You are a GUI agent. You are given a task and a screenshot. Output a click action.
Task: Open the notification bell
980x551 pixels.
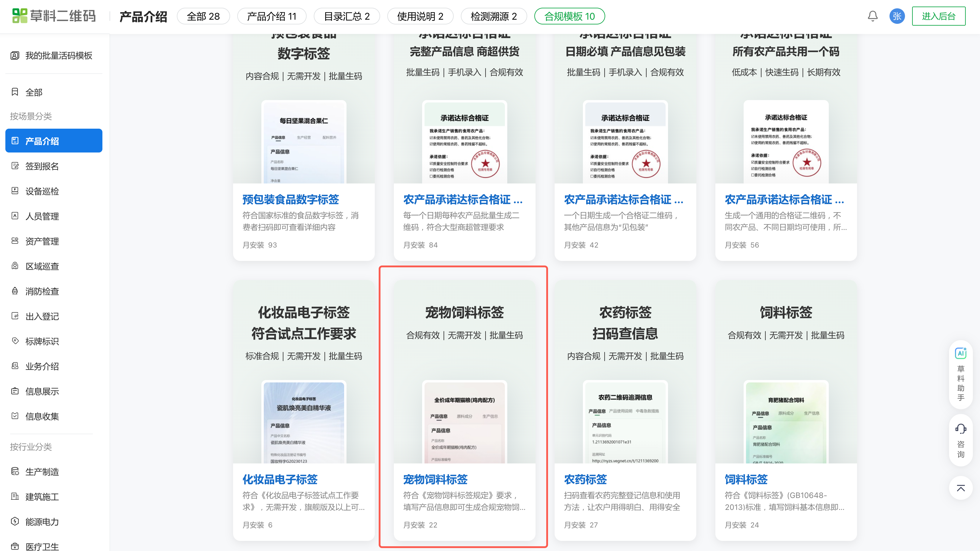click(873, 16)
